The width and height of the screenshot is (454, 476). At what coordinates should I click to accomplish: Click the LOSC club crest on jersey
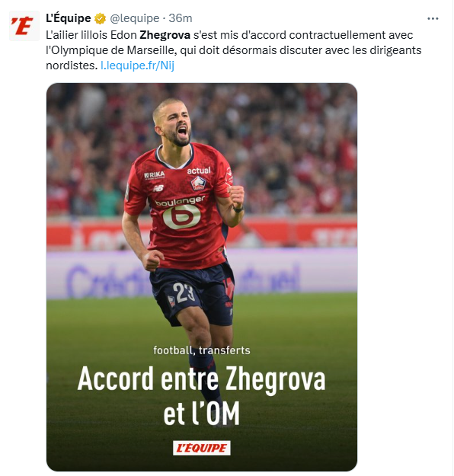tap(198, 184)
